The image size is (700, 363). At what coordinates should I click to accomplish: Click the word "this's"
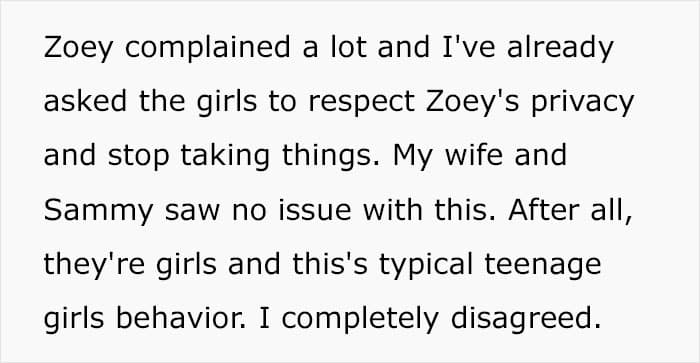pos(330,263)
